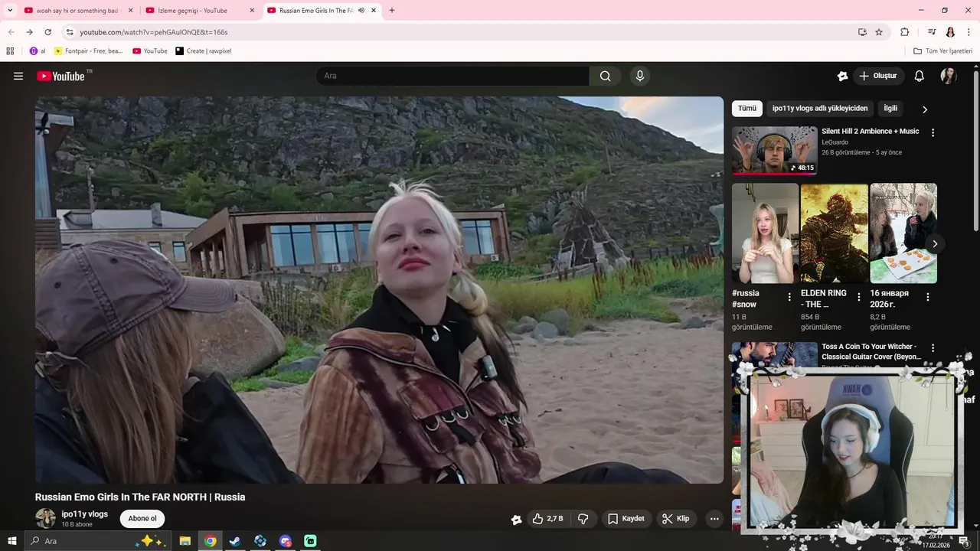Open Tüm Yer İşaretleri bookmarks folder
The width and height of the screenshot is (980, 551).
point(943,51)
